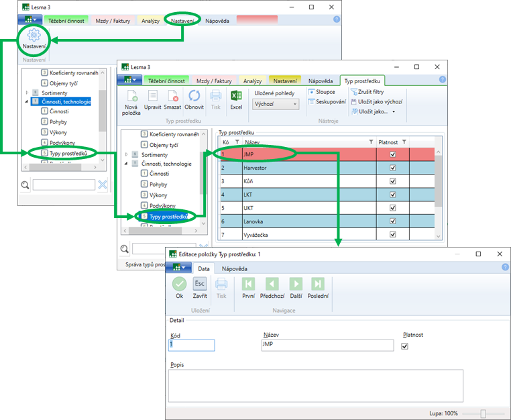
Task: Jump to the last record with Poslední
Action: coord(318,284)
